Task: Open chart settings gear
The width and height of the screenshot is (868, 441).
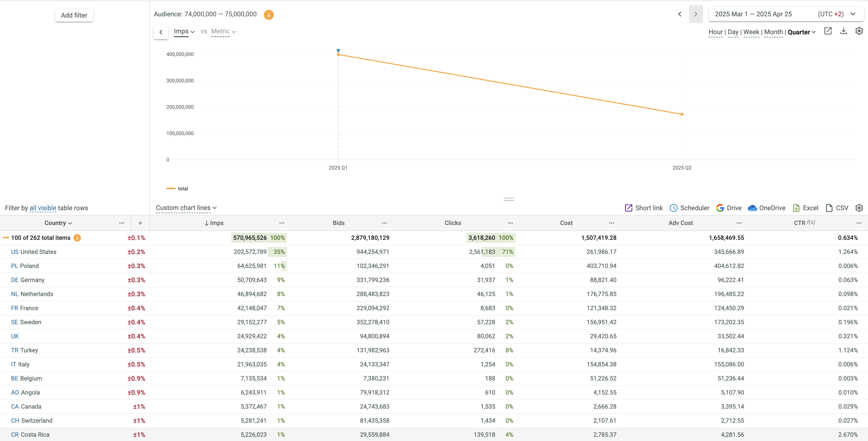Action: 859,31
